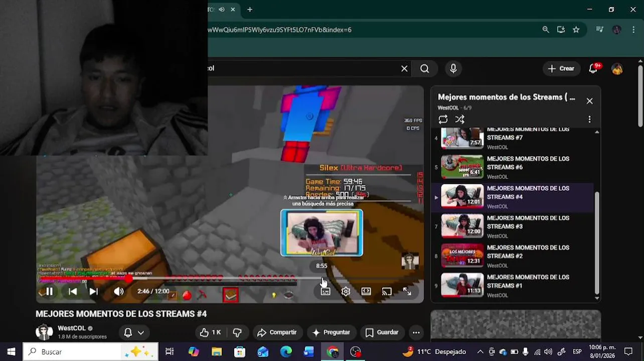Close the current browser tab
The width and height of the screenshot is (644, 361).
[x=233, y=10]
